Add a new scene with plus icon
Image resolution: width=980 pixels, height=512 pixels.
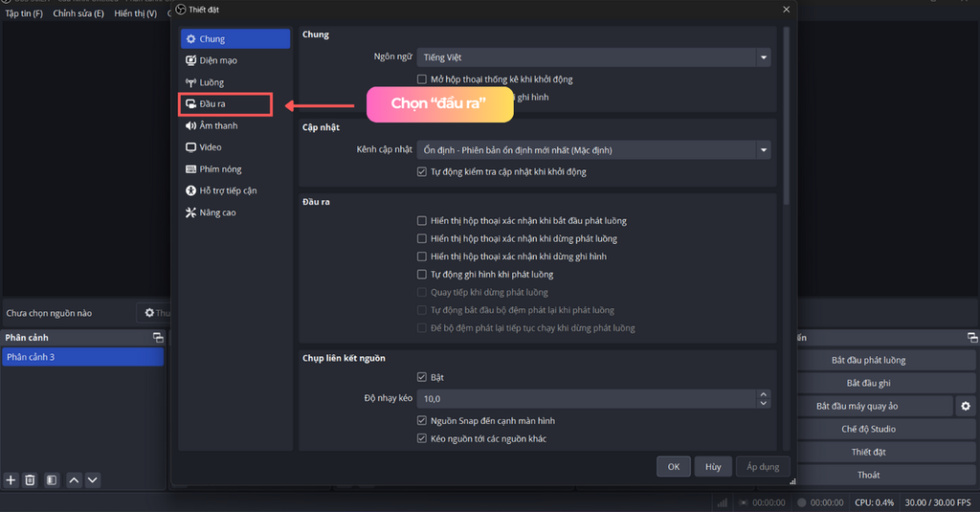(x=11, y=480)
